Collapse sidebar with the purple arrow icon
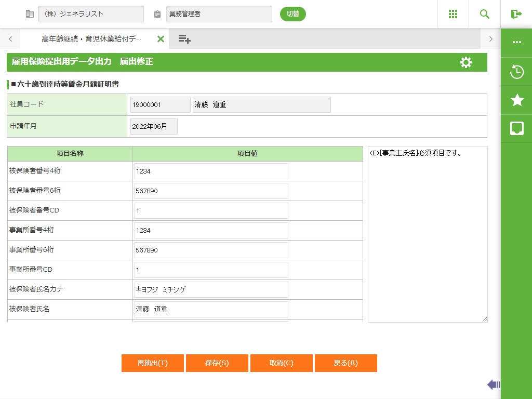This screenshot has height=399, width=532. (x=493, y=384)
